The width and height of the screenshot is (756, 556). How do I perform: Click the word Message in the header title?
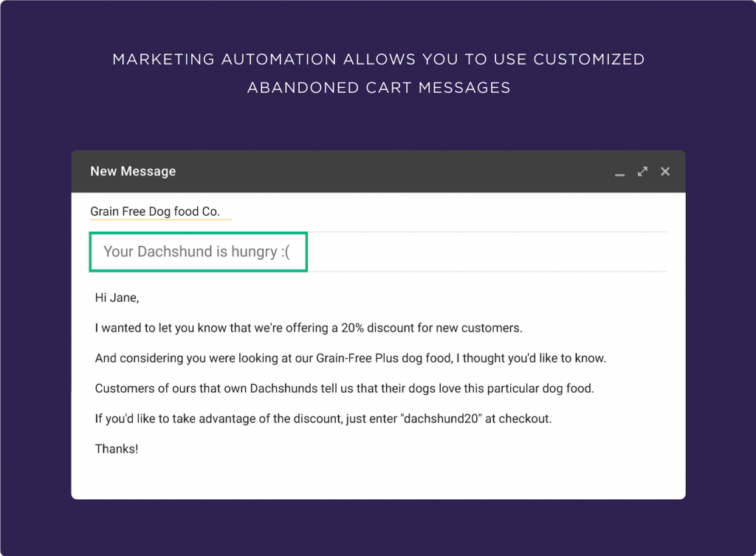[x=148, y=171]
